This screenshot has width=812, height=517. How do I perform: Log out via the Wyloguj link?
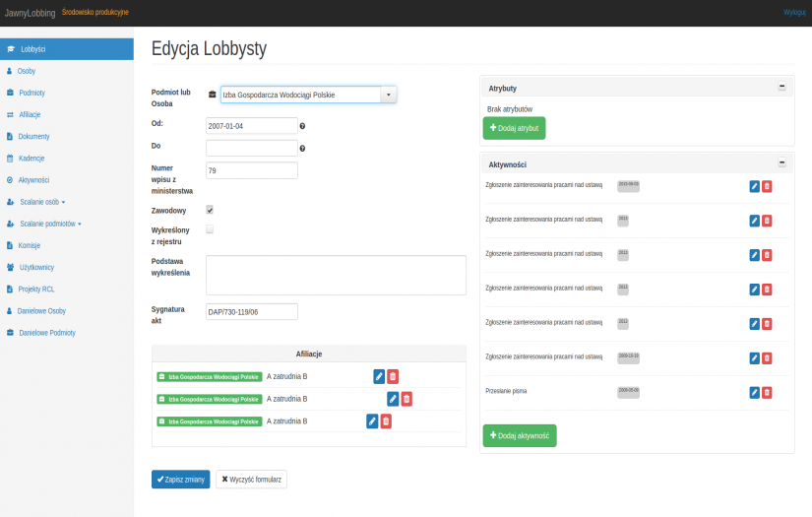(794, 12)
